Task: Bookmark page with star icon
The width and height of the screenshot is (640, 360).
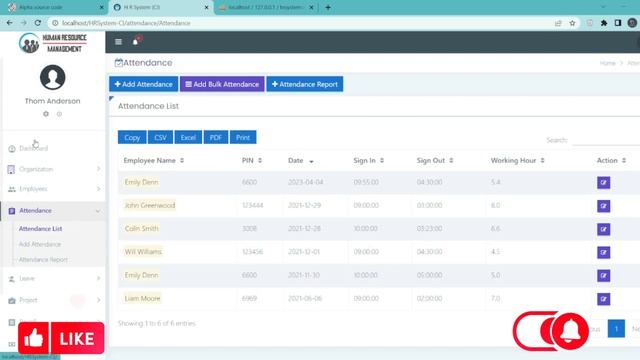Action: pos(572,23)
